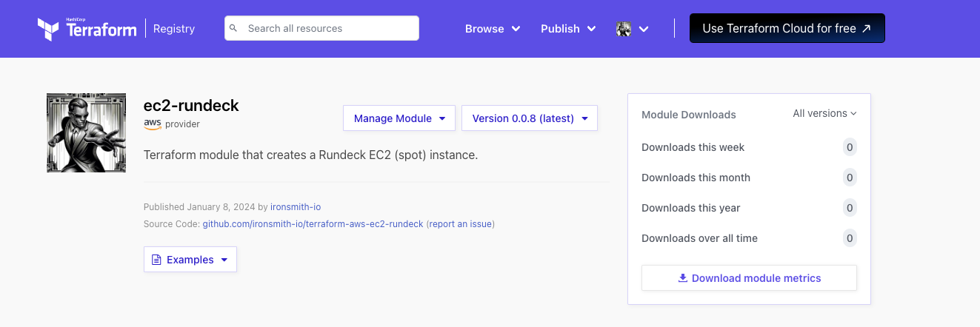980x327 pixels.
Task: Open the Browse menu
Action: (x=493, y=29)
